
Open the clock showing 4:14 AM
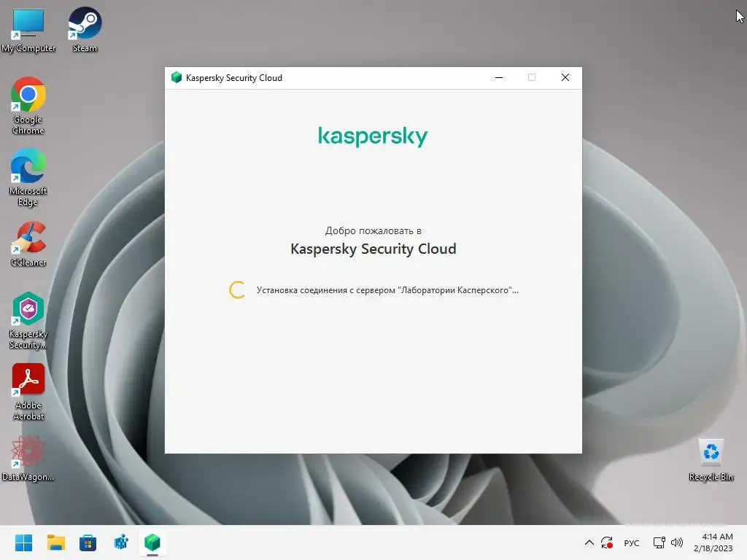point(715,542)
